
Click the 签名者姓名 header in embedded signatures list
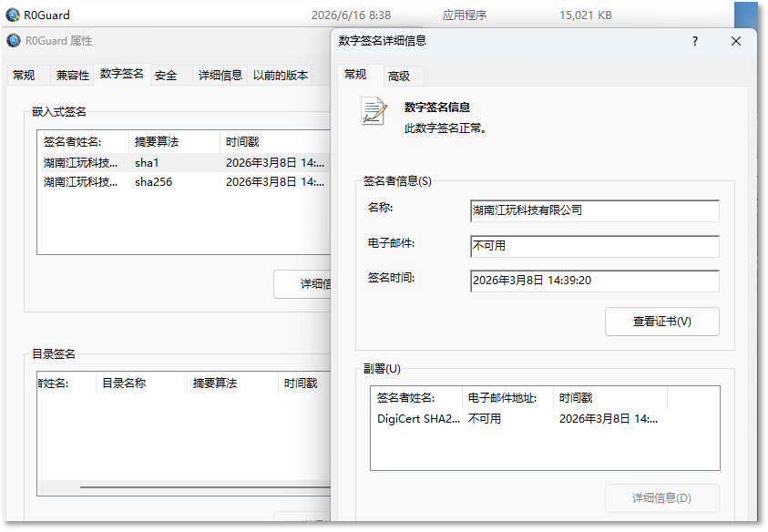83,142
